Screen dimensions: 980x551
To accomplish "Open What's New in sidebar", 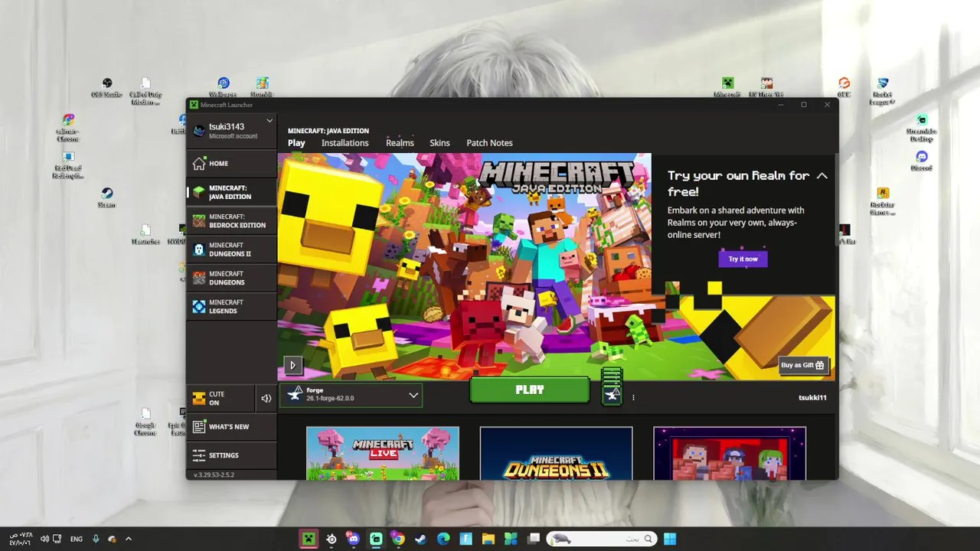I will (231, 426).
